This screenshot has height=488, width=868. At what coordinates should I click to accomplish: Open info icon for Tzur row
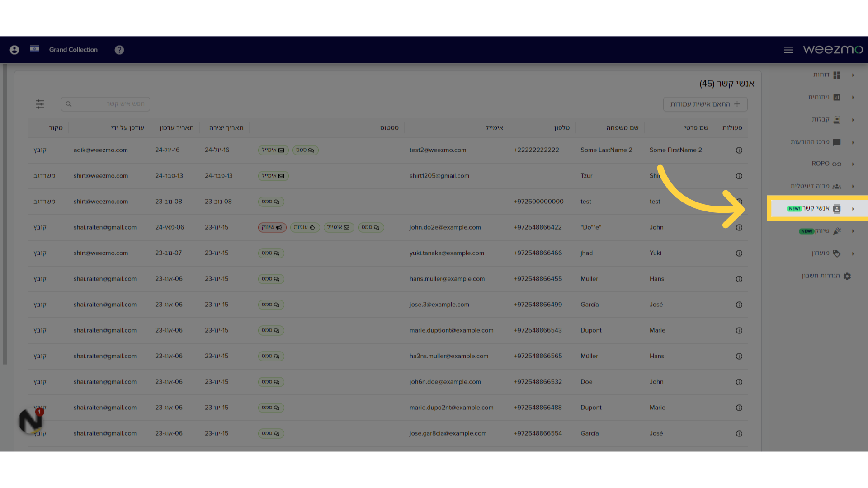point(739,176)
